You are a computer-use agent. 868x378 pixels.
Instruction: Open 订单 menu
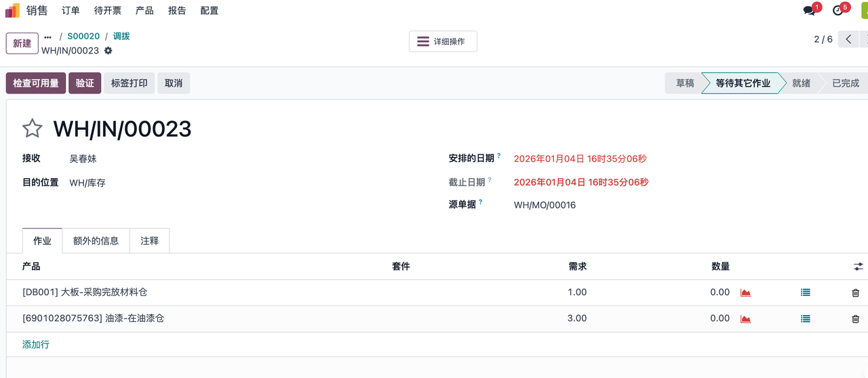71,11
